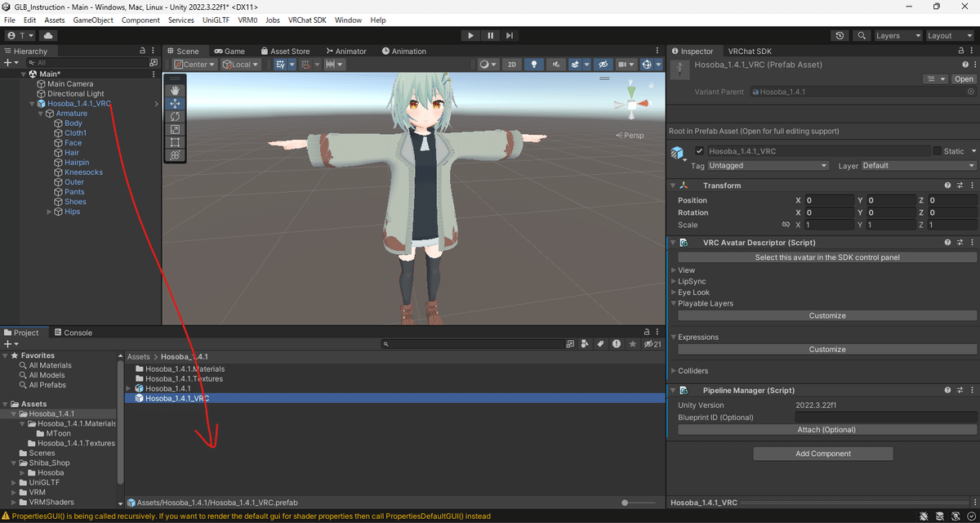This screenshot has width=980, height=523.
Task: Open the Local handle rotation dropdown
Action: tap(241, 64)
